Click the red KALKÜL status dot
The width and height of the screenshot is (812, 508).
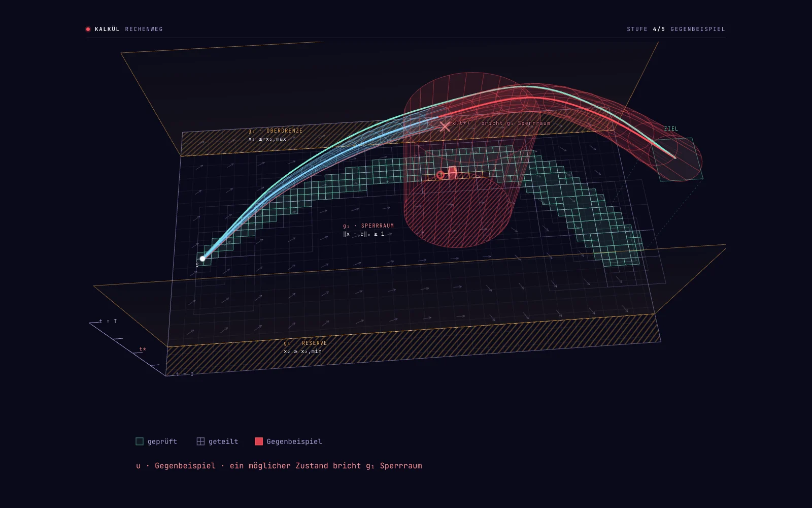coord(88,29)
